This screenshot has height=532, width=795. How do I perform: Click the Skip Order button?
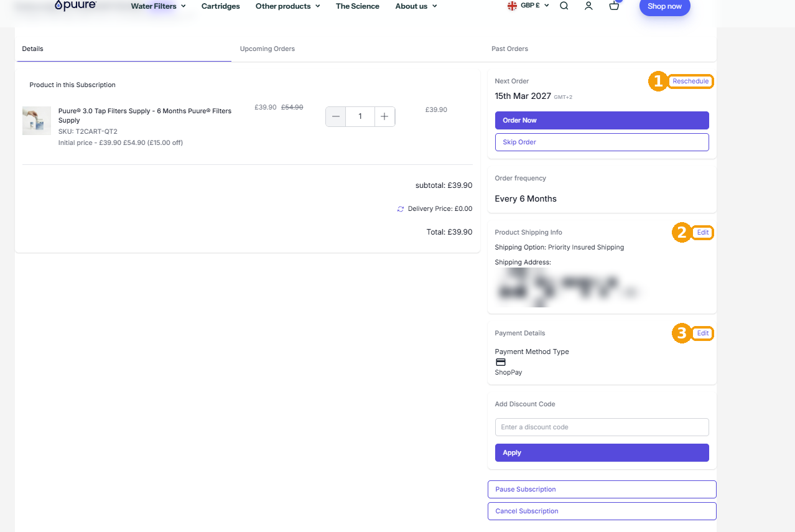[602, 142]
